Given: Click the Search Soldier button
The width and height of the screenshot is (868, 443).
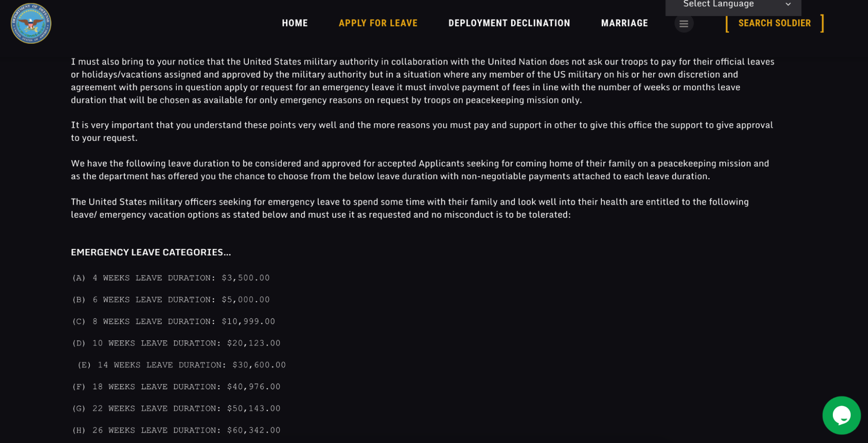Looking at the screenshot, I should 774,23.
